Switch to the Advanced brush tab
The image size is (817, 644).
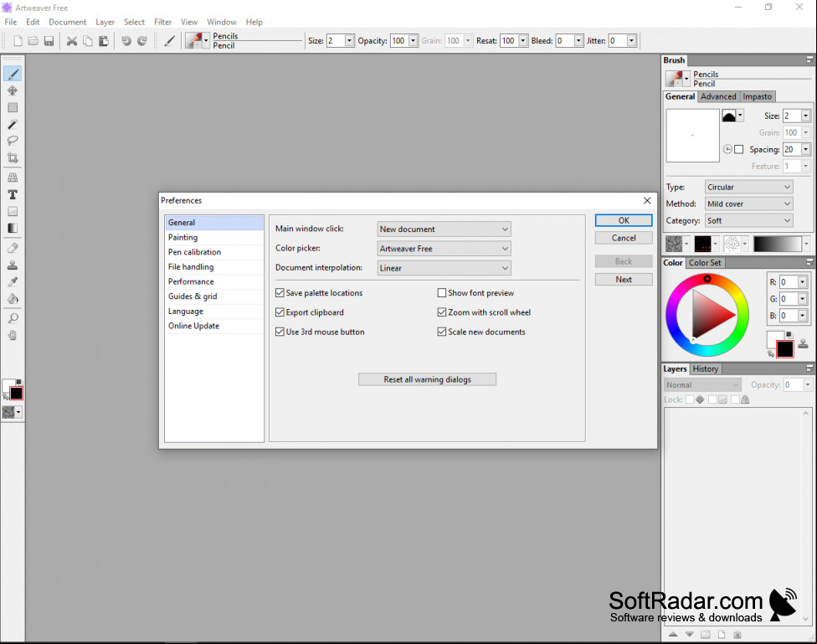(x=718, y=96)
